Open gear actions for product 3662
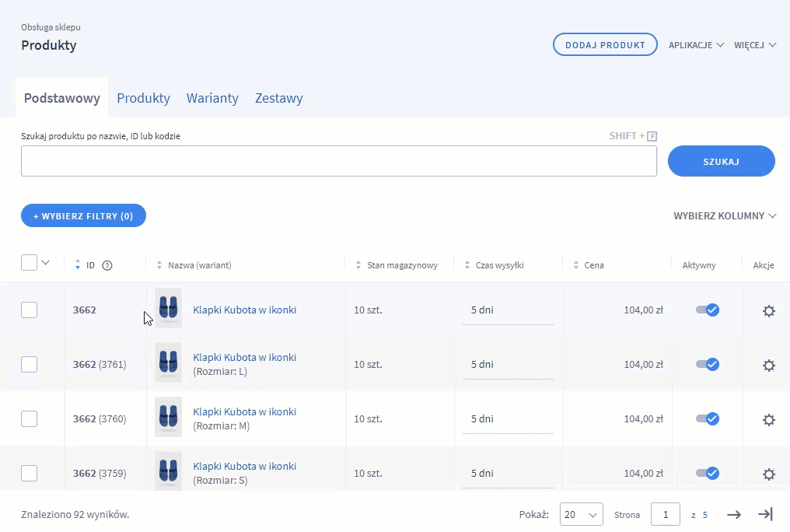Image resolution: width=790 pixels, height=532 pixels. tap(768, 311)
